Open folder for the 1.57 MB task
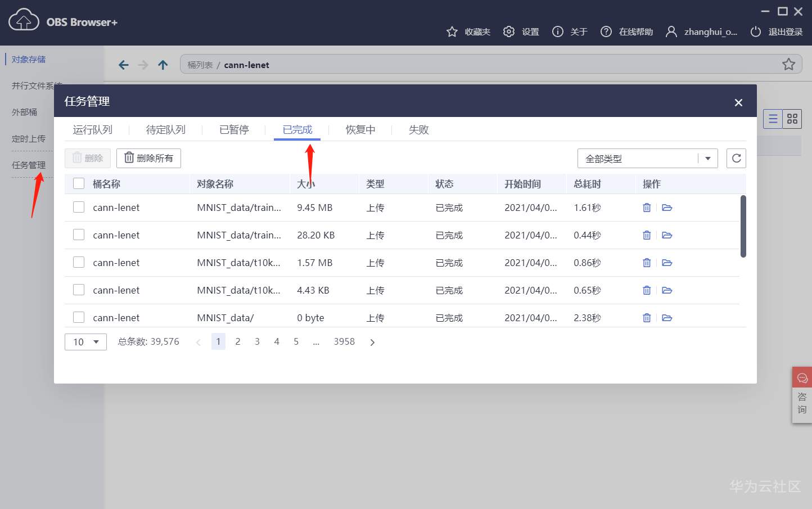Viewport: 812px width, 509px height. [667, 263]
